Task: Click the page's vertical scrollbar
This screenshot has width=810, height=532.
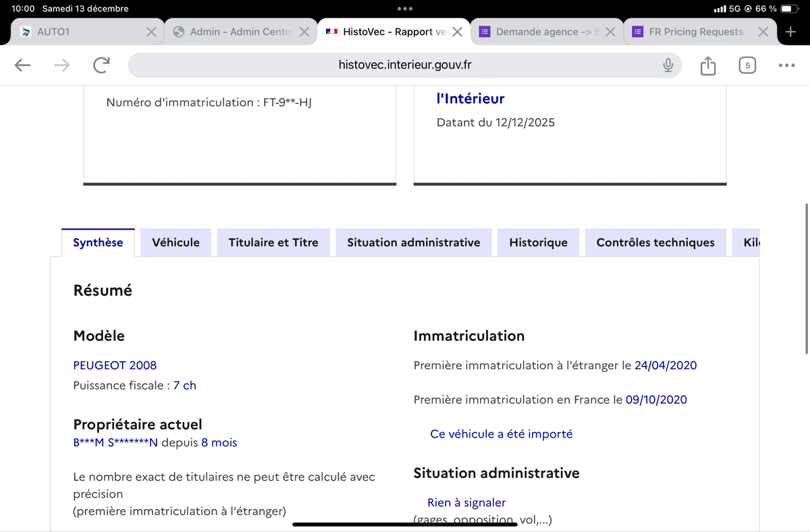Action: (807, 277)
